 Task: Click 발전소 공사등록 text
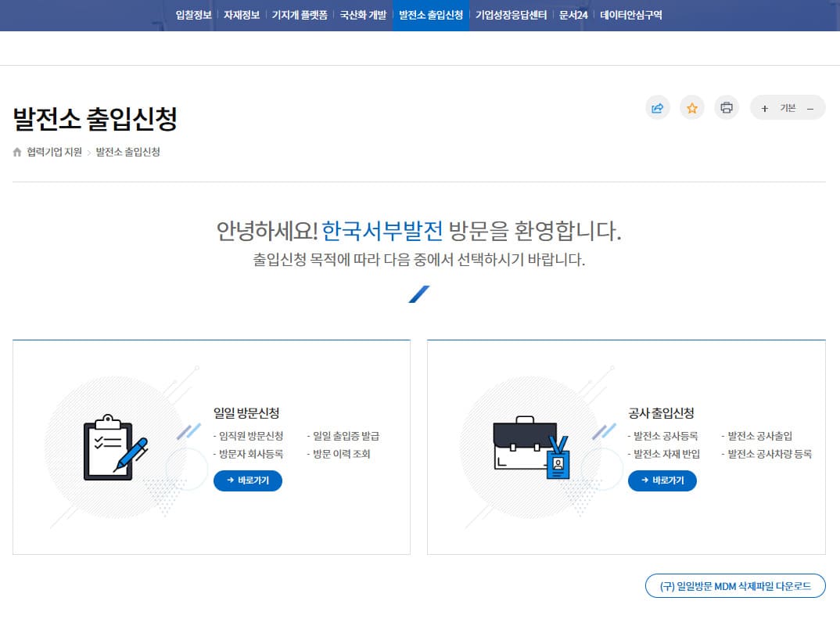666,436
